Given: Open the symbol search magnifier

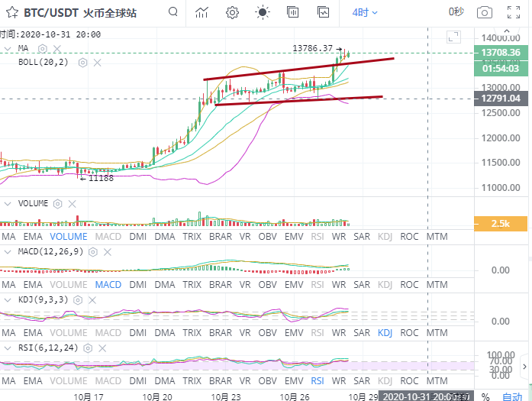Looking at the screenshot, I should coord(173,12).
